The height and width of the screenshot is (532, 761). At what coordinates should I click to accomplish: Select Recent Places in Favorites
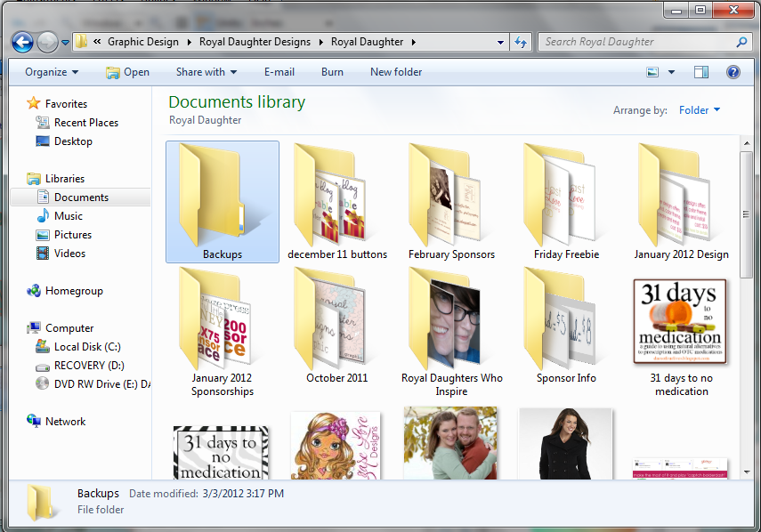(85, 123)
